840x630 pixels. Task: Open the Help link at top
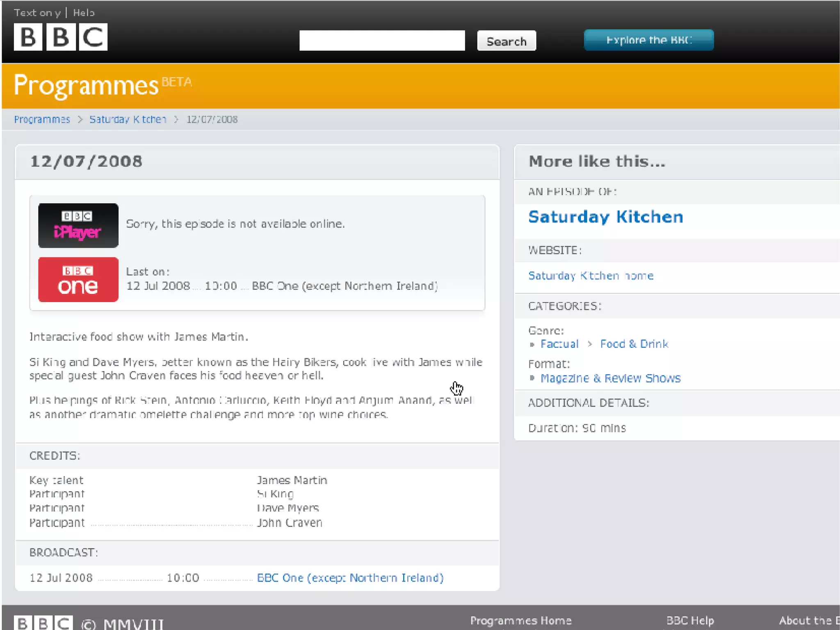[84, 13]
